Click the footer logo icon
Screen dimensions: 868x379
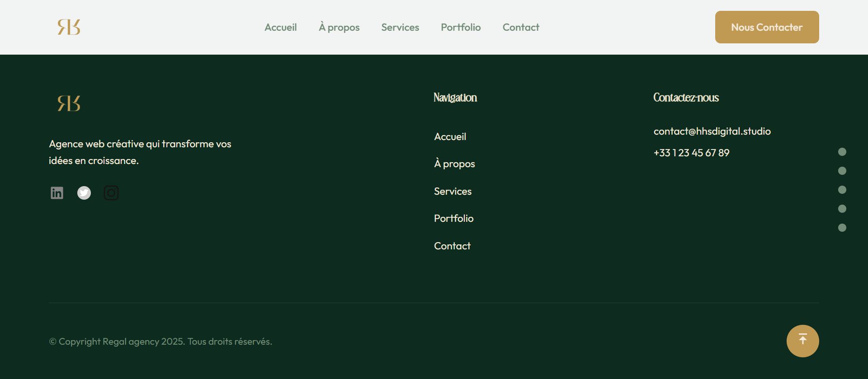point(69,103)
